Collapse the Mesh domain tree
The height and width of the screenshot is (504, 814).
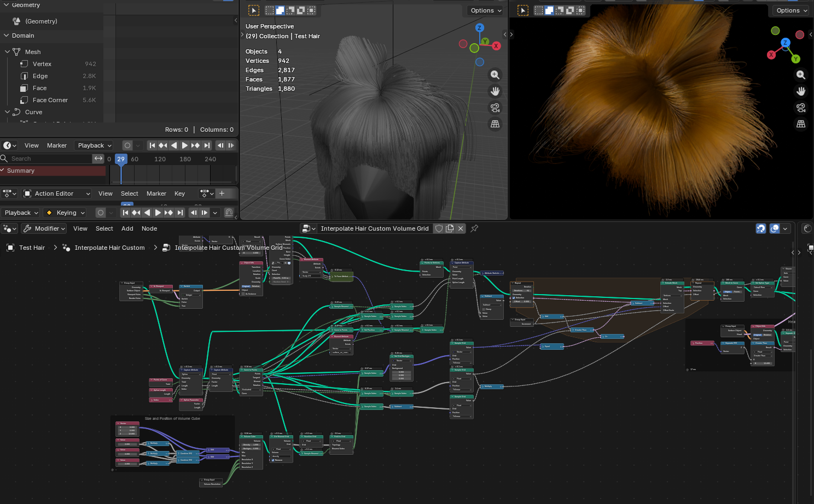(x=8, y=52)
